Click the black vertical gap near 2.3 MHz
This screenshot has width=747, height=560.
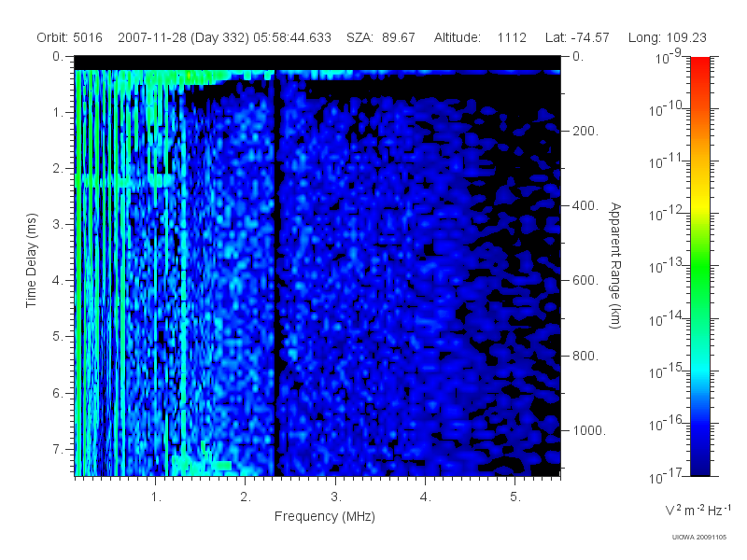(275, 272)
